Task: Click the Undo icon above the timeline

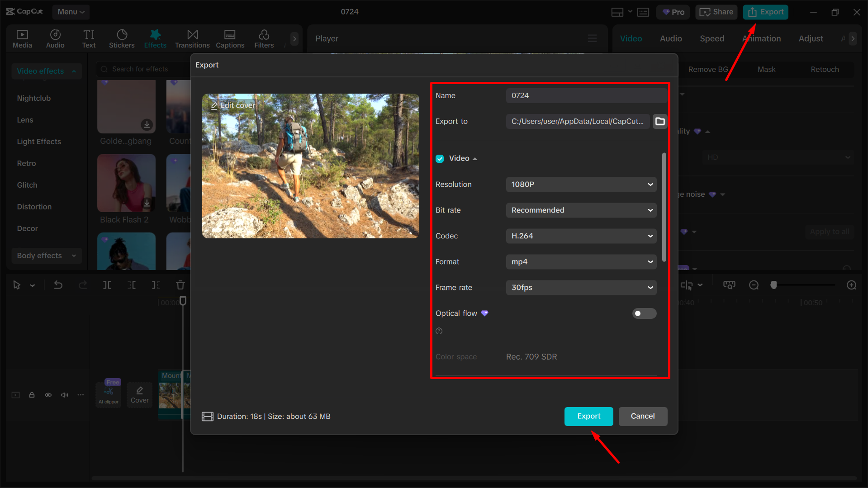Action: [58, 285]
